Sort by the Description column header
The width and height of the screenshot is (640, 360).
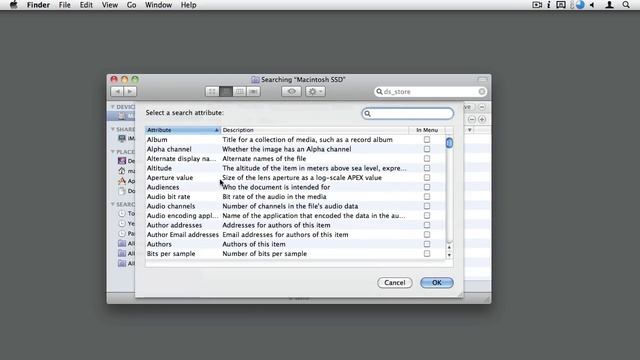[315, 130]
